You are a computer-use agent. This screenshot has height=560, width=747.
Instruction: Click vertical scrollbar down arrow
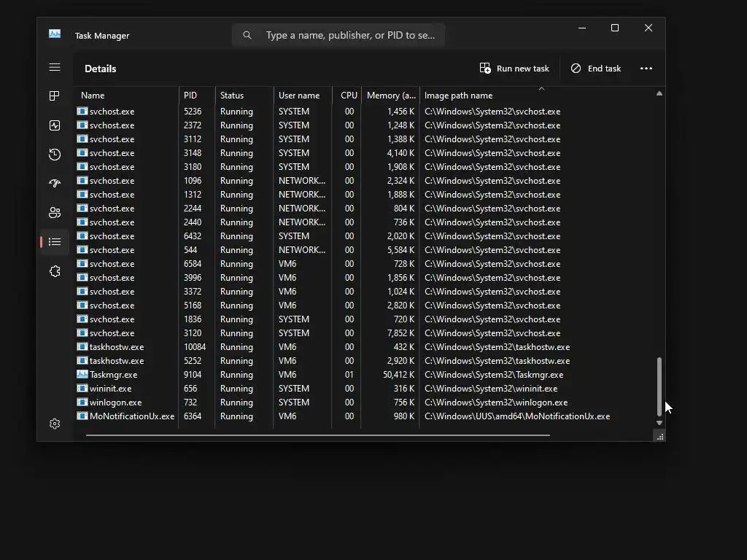[x=659, y=423]
